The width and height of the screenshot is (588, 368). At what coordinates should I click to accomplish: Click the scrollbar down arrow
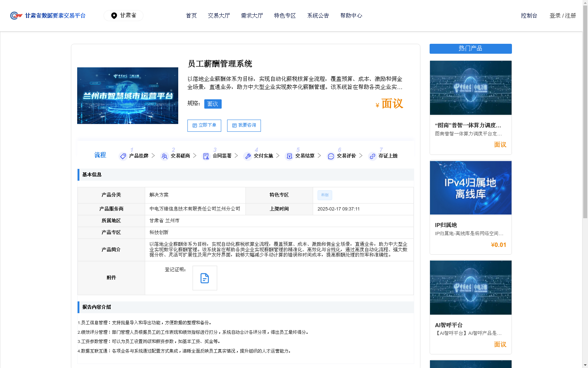pyautogui.click(x=585, y=365)
